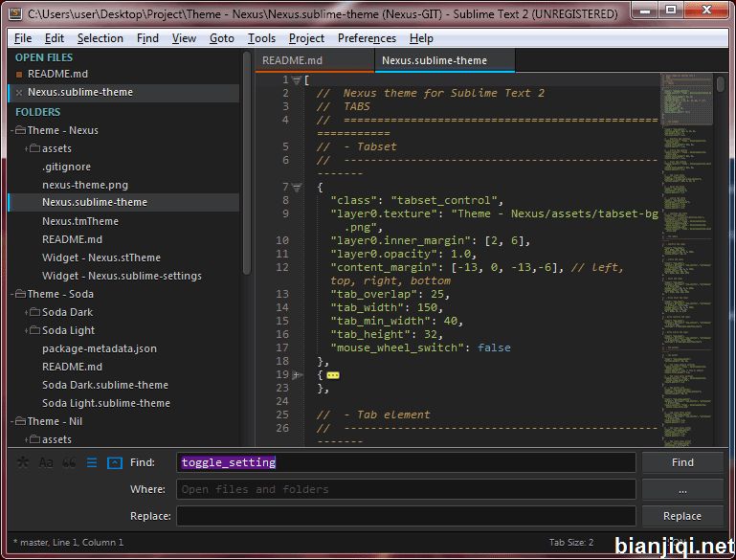The width and height of the screenshot is (736, 560).
Task: Open Soda Light.sublime-theme file
Action: [x=106, y=403]
